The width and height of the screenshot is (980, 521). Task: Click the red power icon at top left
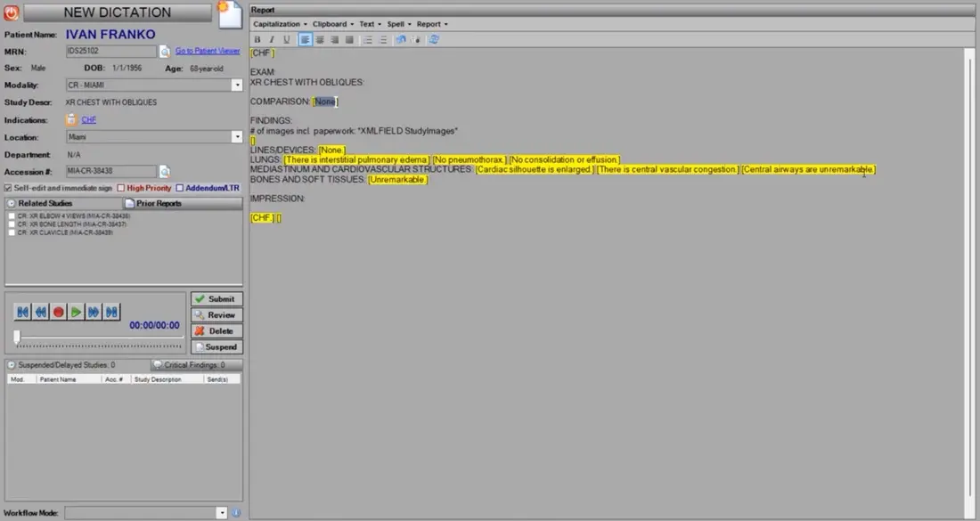[x=12, y=12]
